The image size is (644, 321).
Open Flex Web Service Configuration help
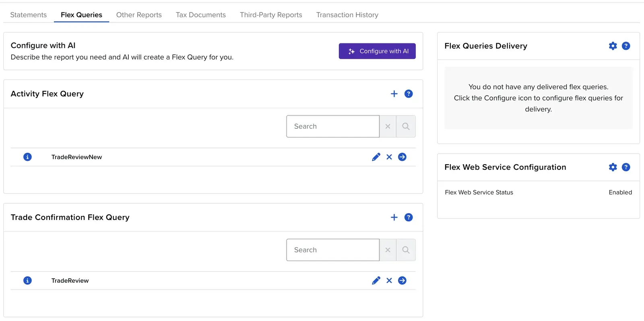(x=626, y=167)
